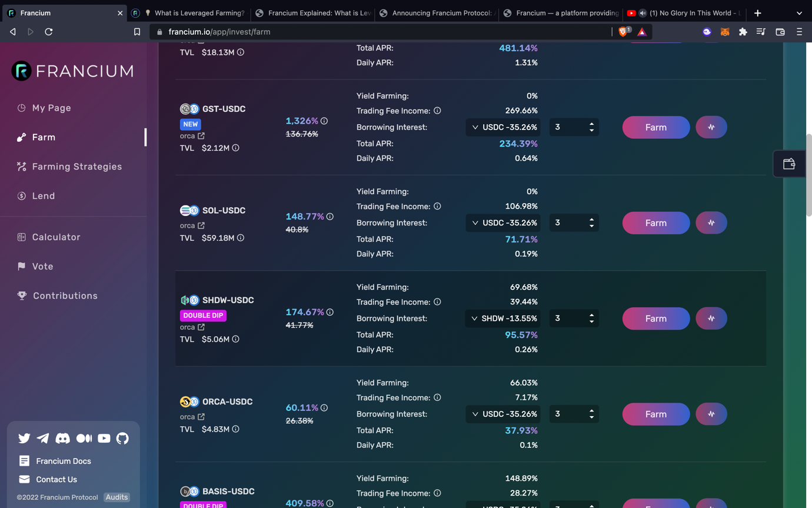This screenshot has width=812, height=508.
Task: Open orca external link for ORCA-USDC
Action: point(201,417)
